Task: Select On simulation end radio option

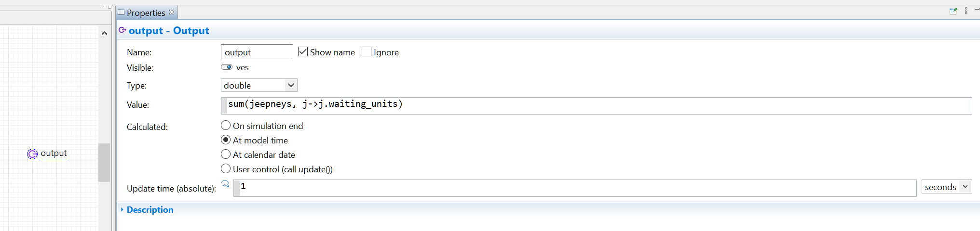Action: click(226, 125)
